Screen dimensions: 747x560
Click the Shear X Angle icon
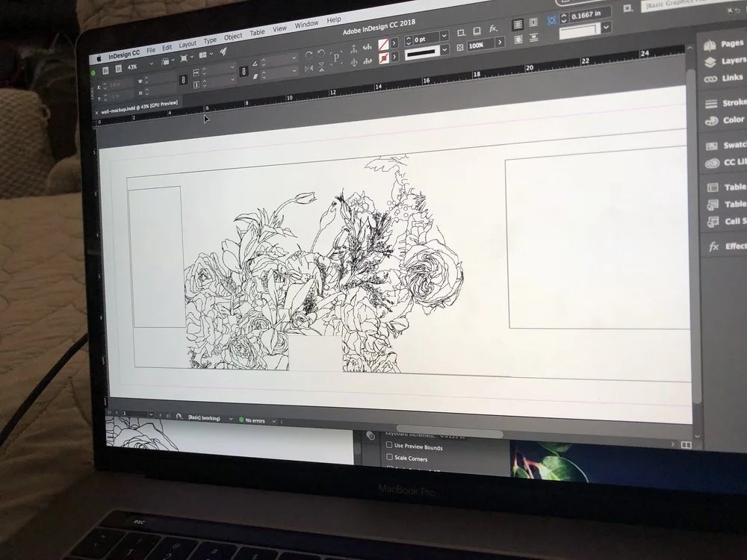coord(255,76)
